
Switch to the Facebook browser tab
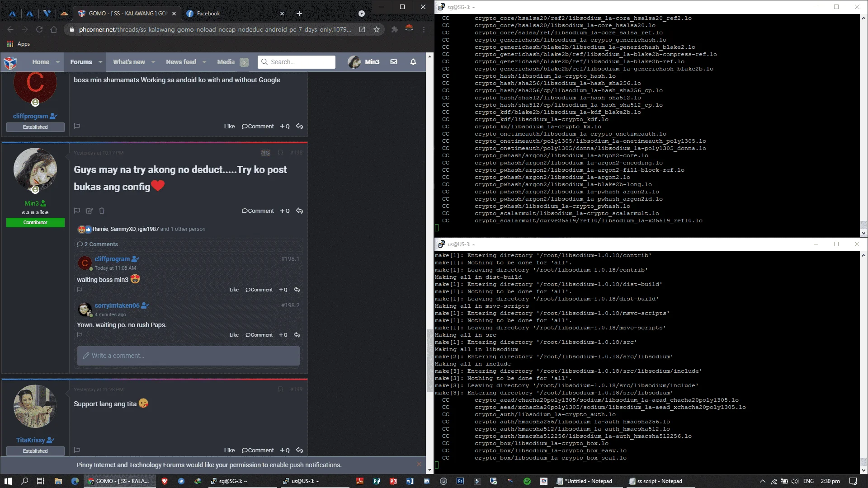[x=234, y=14]
